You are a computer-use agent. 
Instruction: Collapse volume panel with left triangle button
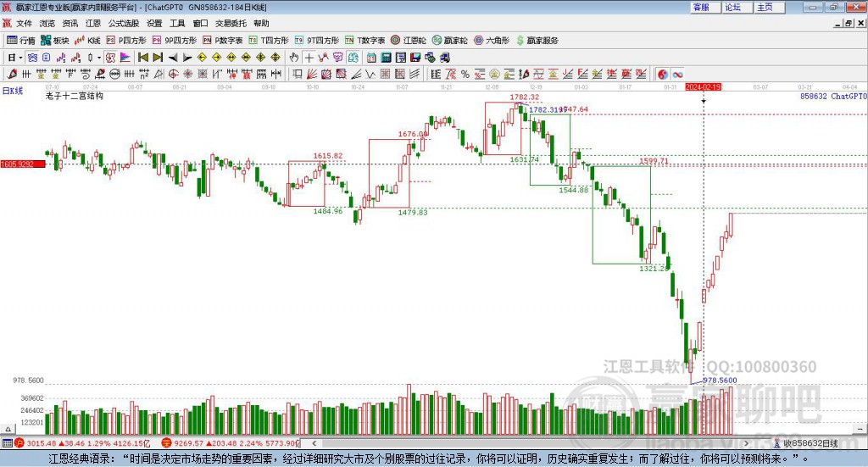[8, 429]
